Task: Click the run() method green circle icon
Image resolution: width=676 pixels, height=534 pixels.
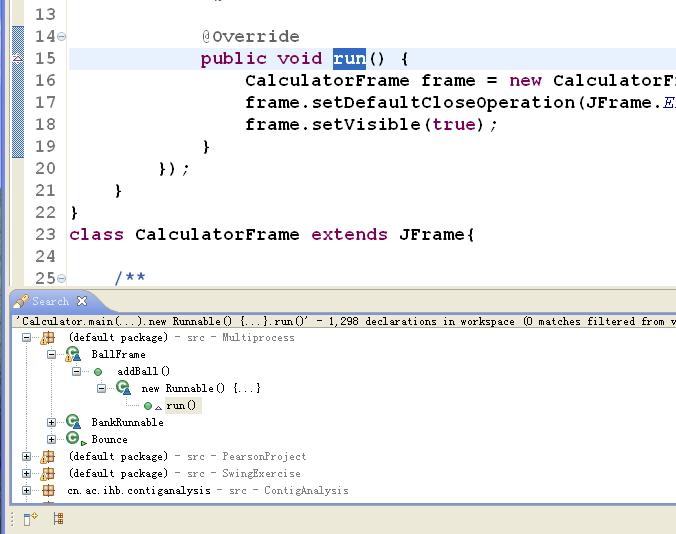Action: click(148, 406)
